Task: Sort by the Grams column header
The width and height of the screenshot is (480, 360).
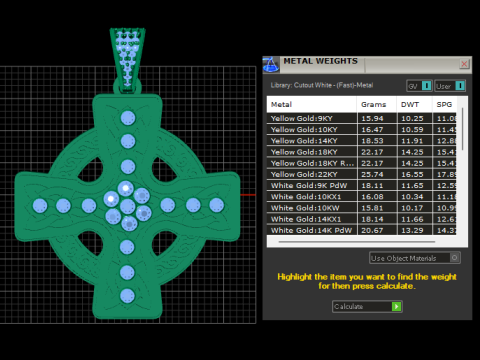Action: pos(377,105)
